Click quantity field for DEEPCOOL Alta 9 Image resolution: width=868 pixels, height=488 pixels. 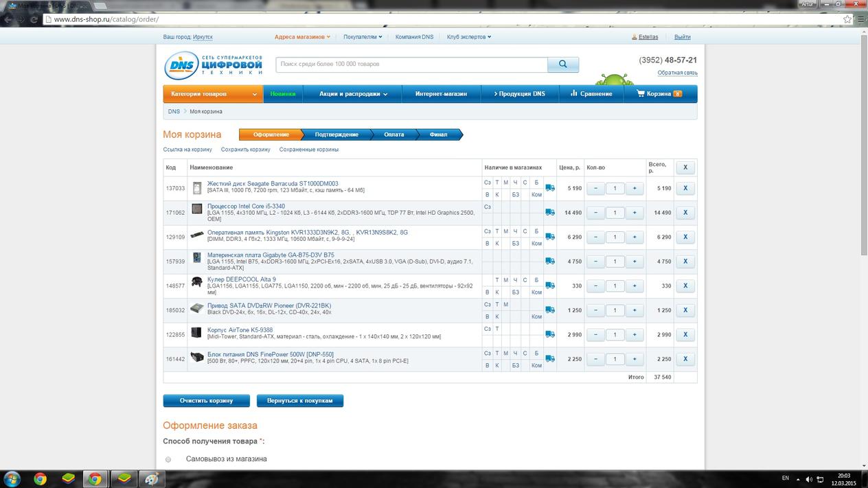615,286
